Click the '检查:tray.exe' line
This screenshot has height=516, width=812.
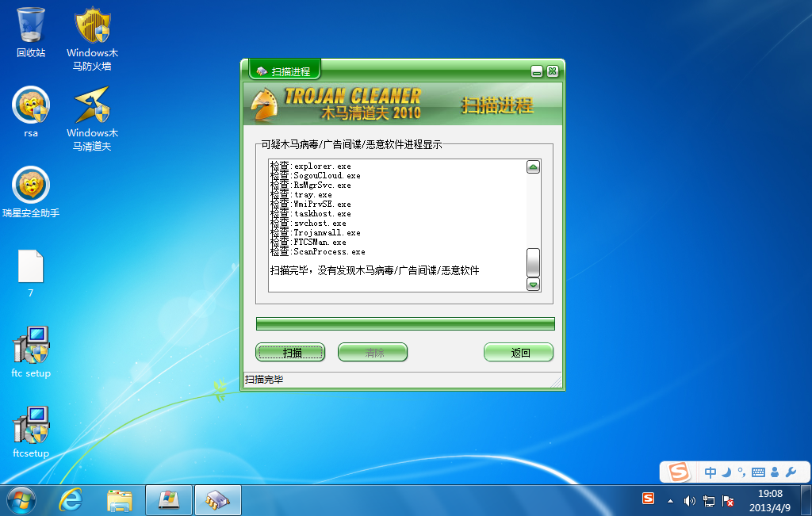pos(301,195)
